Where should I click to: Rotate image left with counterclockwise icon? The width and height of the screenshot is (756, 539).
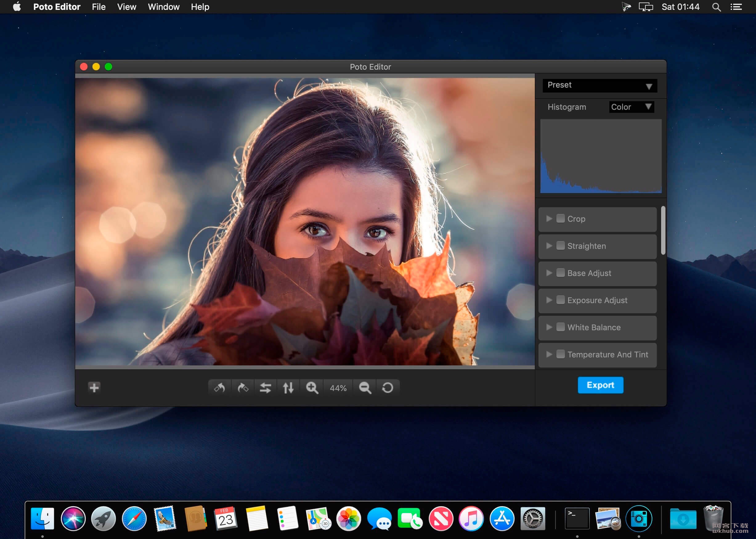coord(220,388)
